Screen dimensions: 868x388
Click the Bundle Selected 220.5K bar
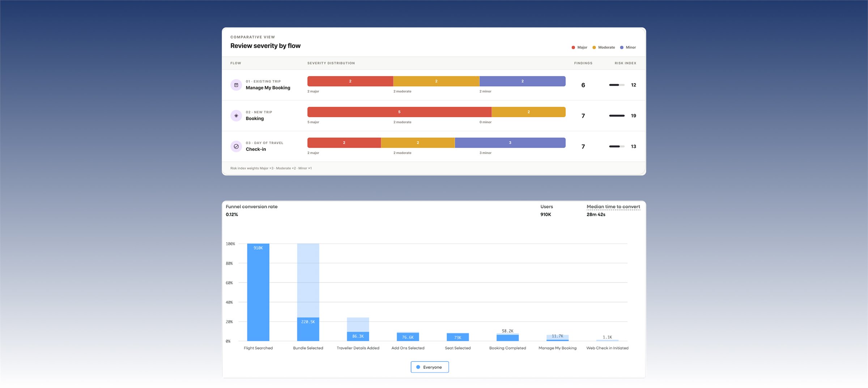pos(308,329)
